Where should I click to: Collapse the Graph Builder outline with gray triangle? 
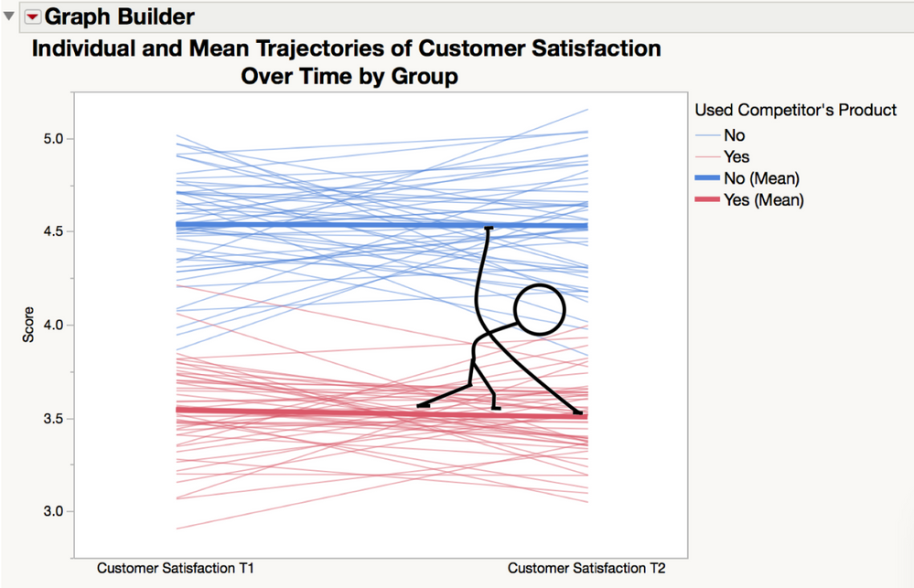coord(9,16)
